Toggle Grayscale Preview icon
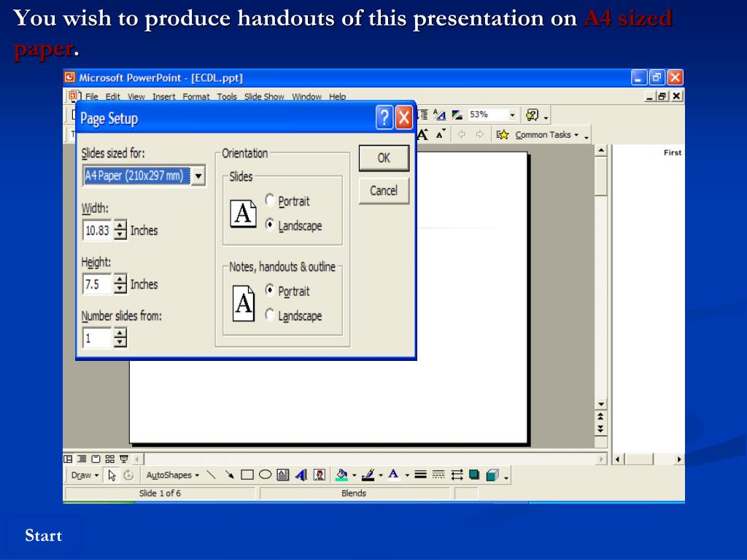This screenshot has width=747, height=560. tap(457, 115)
